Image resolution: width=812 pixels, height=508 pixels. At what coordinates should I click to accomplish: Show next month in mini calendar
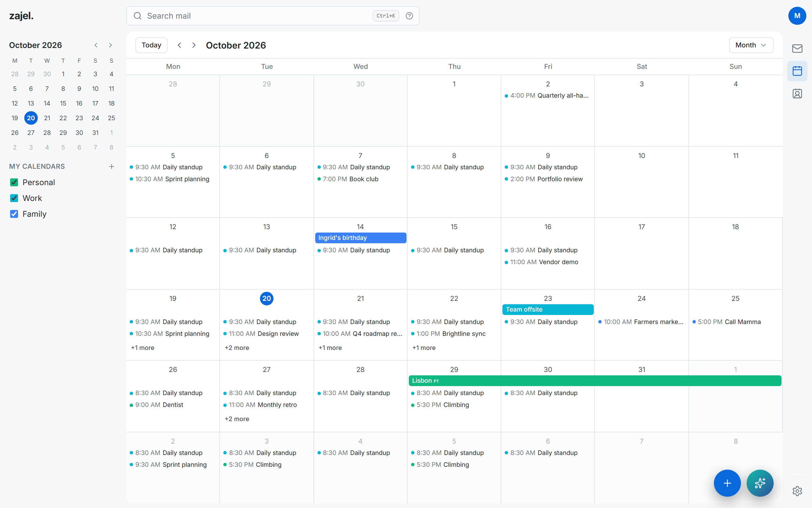(111, 45)
